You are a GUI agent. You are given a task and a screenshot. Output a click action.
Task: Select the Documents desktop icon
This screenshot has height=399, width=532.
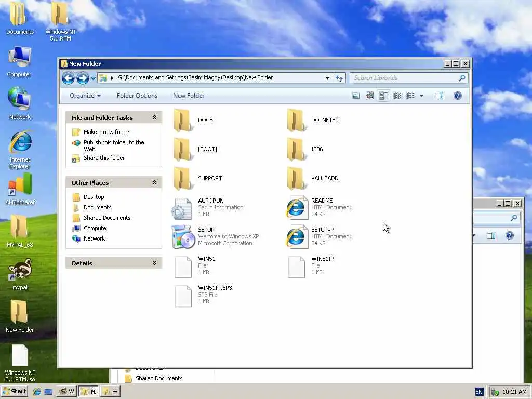coord(20,18)
